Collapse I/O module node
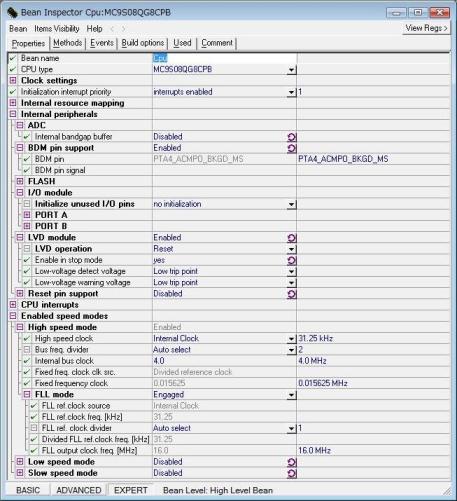This screenshot has height=501, width=457. pos(20,193)
